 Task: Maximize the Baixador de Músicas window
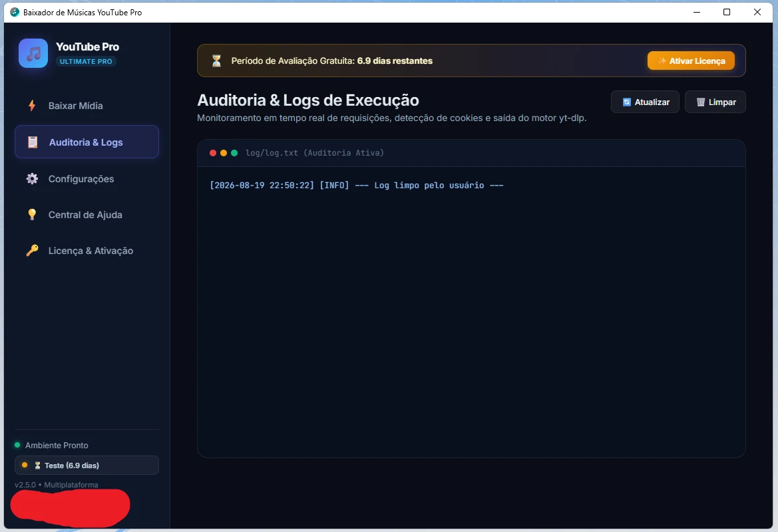(727, 13)
